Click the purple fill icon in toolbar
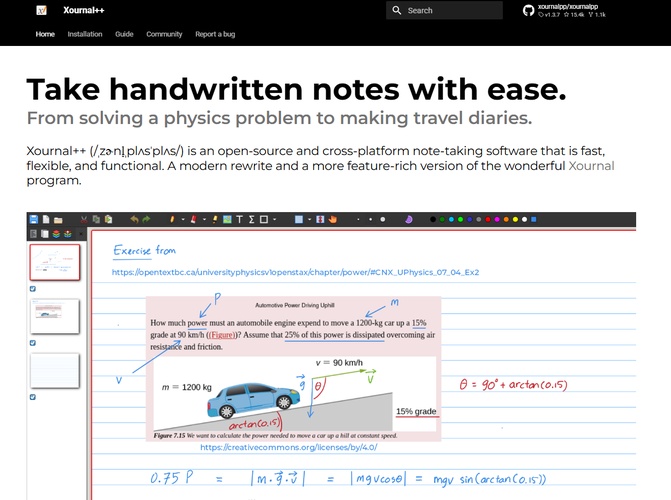The image size is (671, 500). pyautogui.click(x=409, y=220)
